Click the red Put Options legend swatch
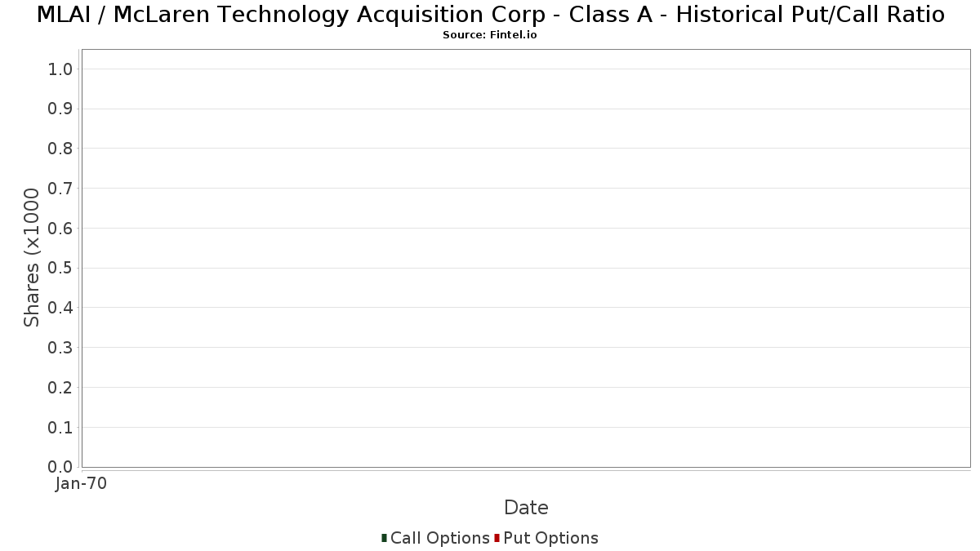The width and height of the screenshot is (980, 551). tap(497, 538)
